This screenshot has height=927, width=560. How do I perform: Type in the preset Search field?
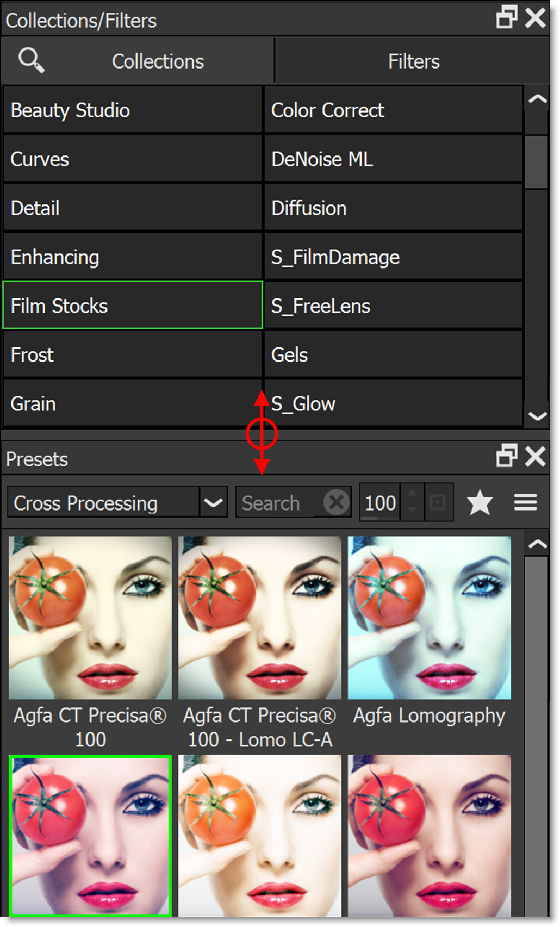278,502
